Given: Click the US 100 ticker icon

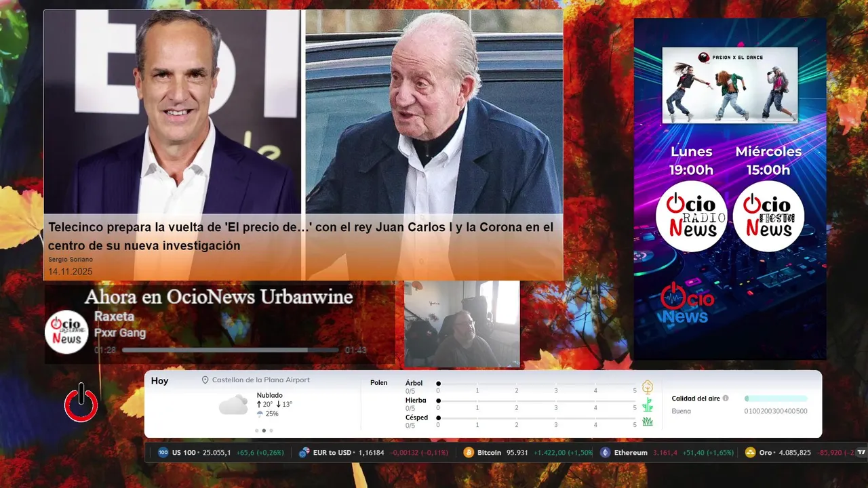Looking at the screenshot, I should pos(163,453).
